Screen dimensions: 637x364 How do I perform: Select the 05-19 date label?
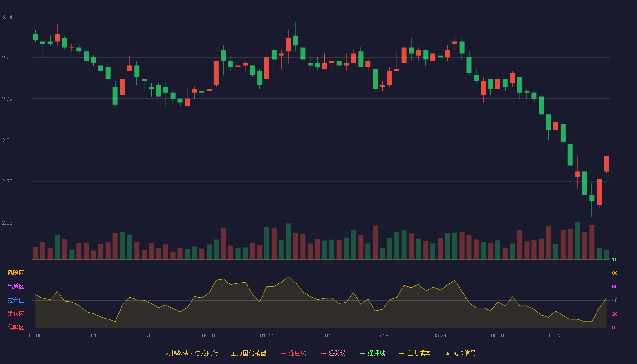382,335
